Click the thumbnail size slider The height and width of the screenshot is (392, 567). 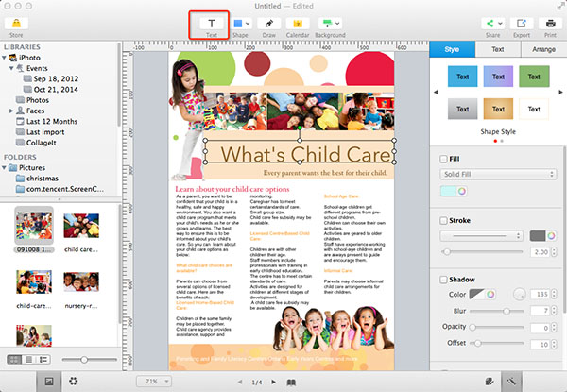(90, 360)
